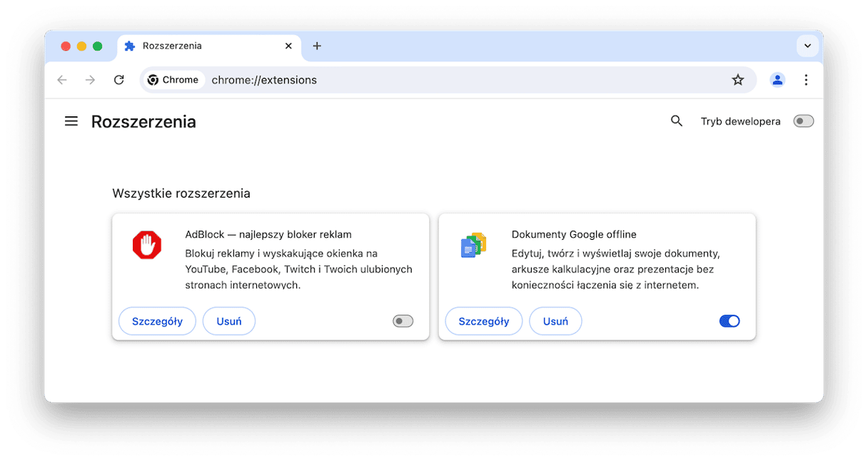Select the Rozszerzenia browser tab

point(209,46)
